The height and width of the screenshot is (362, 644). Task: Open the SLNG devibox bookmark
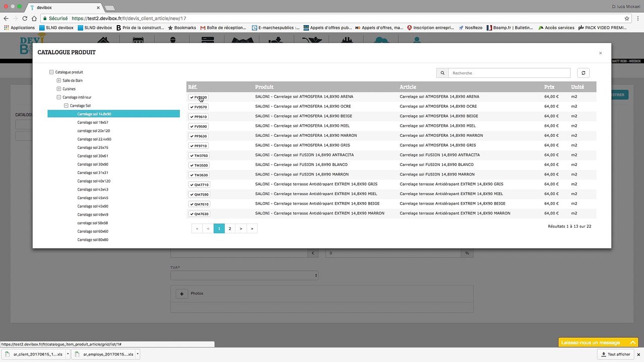tap(56, 28)
